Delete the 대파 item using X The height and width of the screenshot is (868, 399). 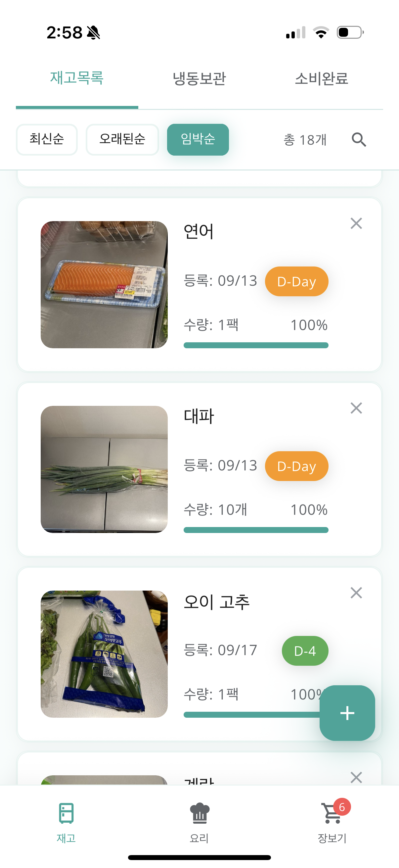(356, 408)
